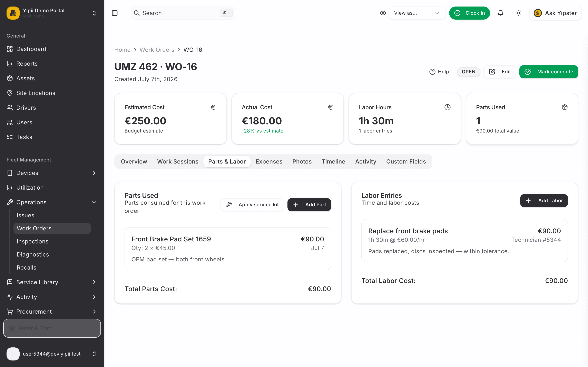This screenshot has height=367, width=588.
Task: Click the Add Part button
Action: (x=309, y=205)
